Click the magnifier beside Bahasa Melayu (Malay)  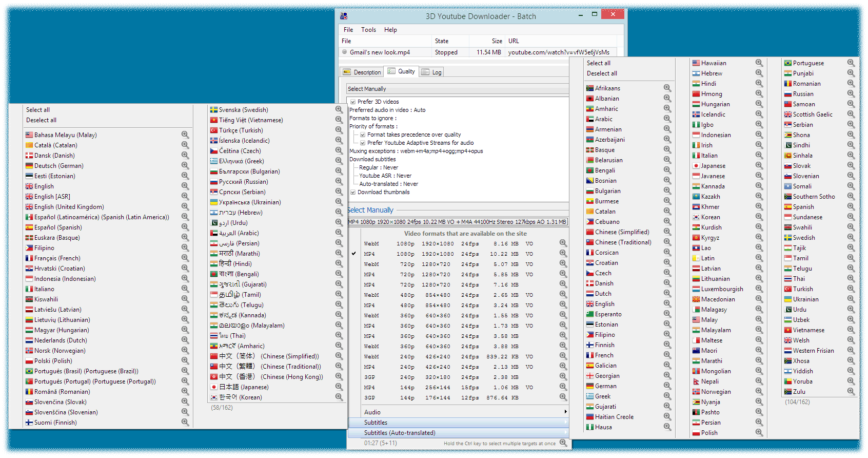click(185, 135)
